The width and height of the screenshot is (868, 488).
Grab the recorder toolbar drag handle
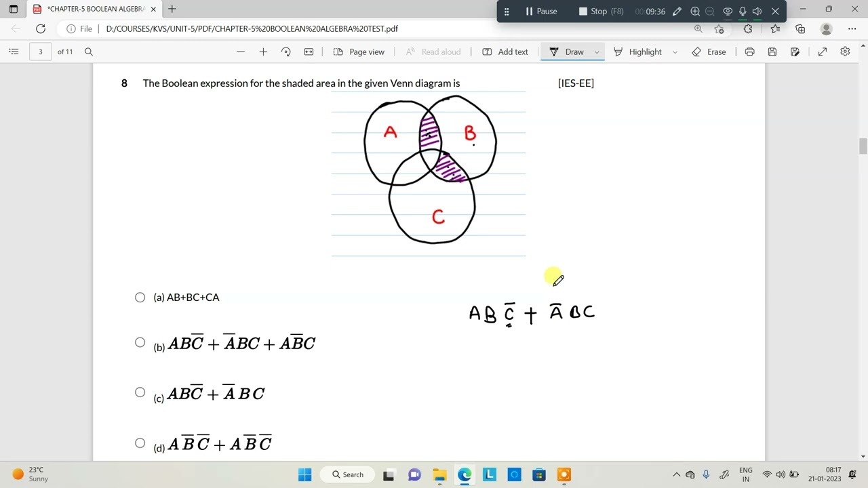click(507, 11)
